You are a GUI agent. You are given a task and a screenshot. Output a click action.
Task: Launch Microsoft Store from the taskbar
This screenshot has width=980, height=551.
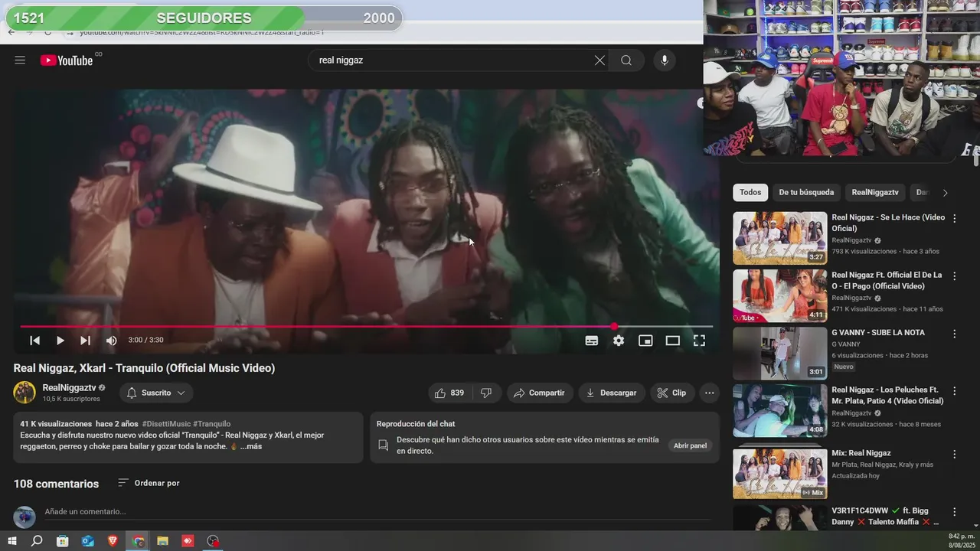pyautogui.click(x=63, y=541)
